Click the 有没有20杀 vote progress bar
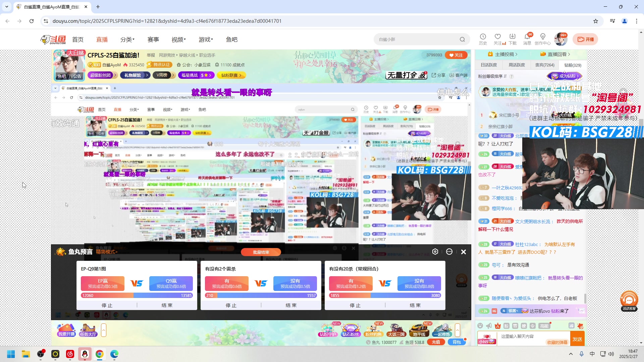Image resolution: width=644 pixels, height=362 pixels. point(385,295)
